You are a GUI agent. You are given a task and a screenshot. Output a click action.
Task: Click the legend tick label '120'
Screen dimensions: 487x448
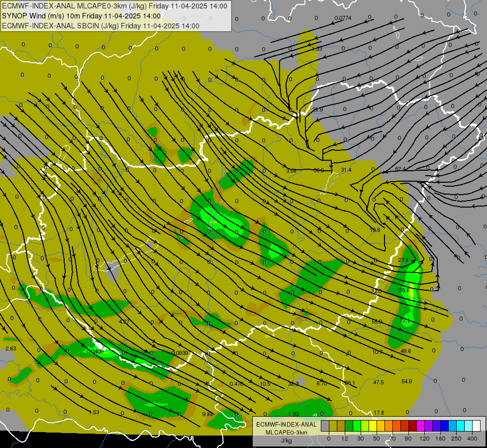click(424, 439)
